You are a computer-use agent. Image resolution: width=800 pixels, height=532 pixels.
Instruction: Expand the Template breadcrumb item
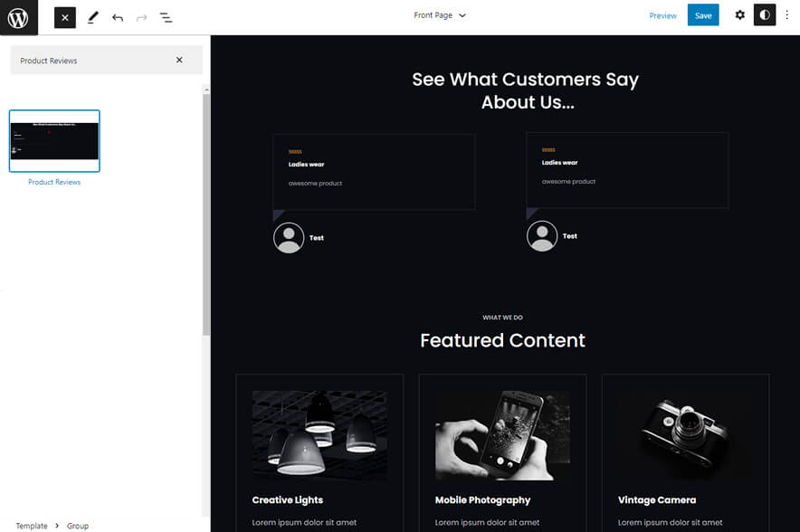click(x=32, y=526)
